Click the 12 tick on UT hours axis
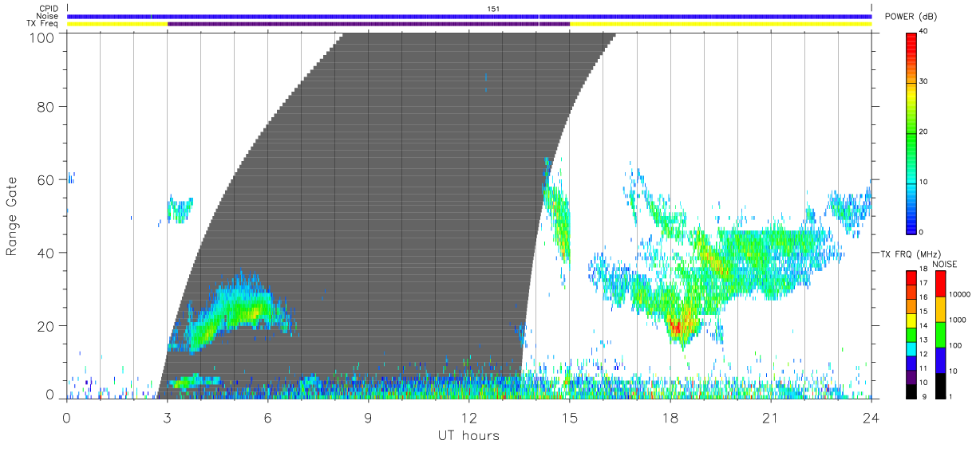Viewport: 980px width, 452px height. point(468,418)
